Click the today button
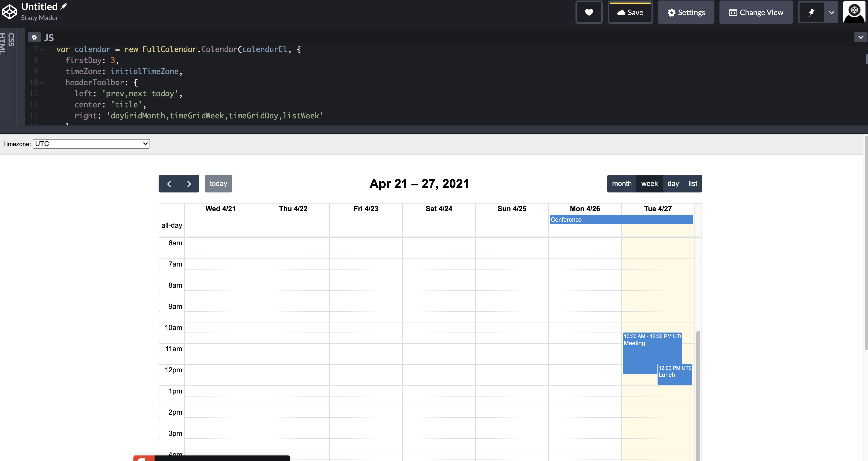This screenshot has width=868, height=461. click(218, 183)
